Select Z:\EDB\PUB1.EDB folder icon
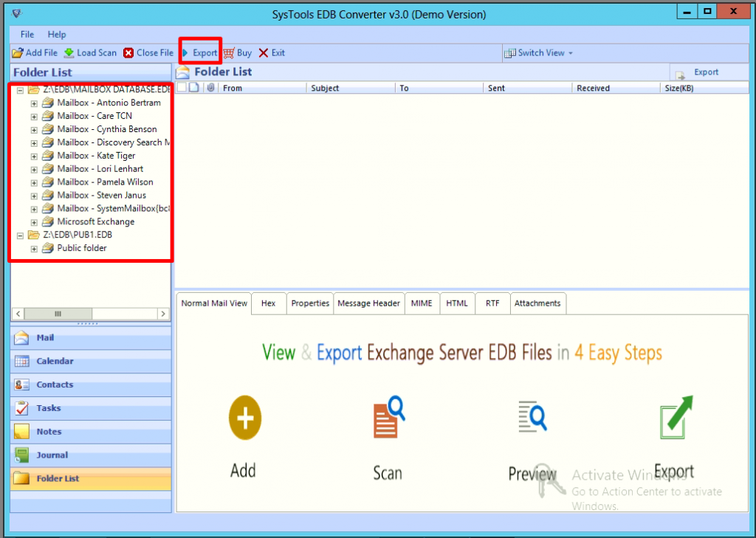 (x=34, y=235)
